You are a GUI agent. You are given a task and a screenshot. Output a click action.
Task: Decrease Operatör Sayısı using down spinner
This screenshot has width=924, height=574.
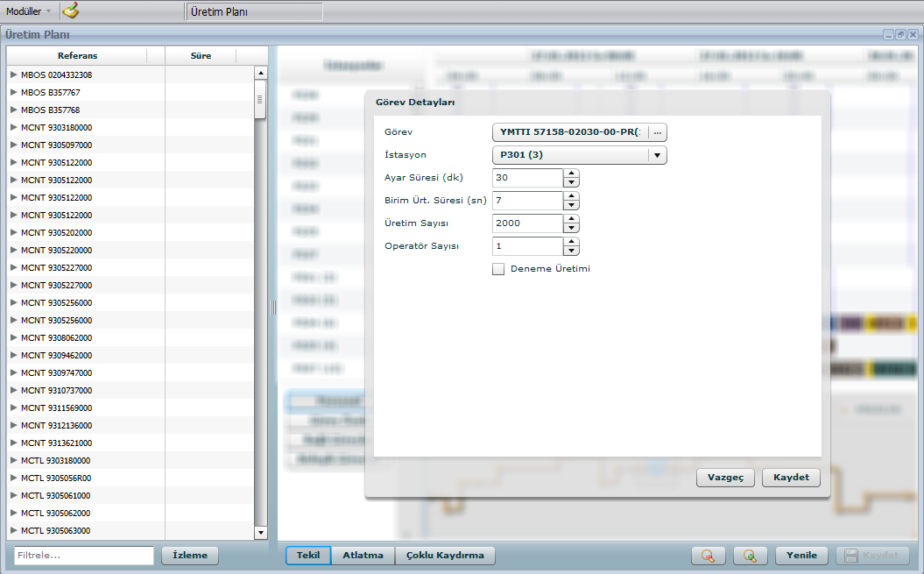pyautogui.click(x=571, y=252)
